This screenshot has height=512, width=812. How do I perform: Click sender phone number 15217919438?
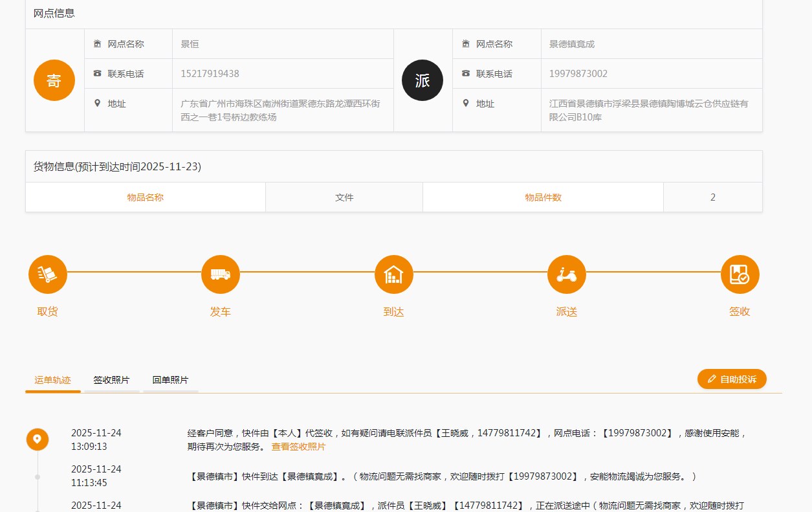click(210, 74)
